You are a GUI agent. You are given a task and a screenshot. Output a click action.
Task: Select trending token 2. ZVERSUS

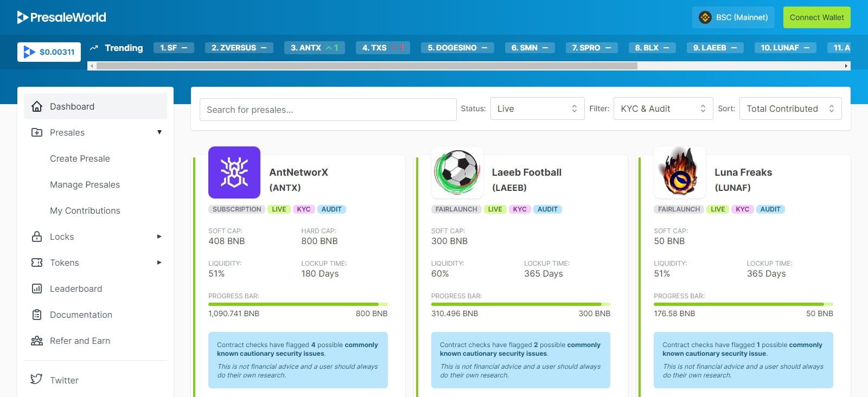[x=239, y=48]
